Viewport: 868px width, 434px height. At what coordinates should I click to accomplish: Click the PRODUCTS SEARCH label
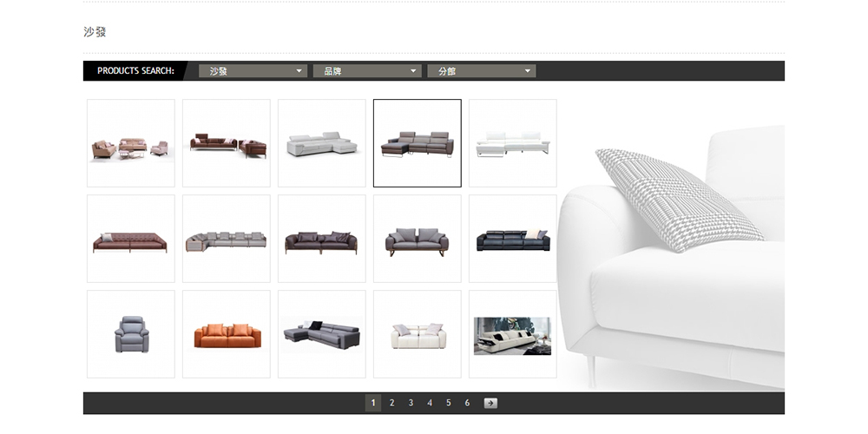point(135,71)
